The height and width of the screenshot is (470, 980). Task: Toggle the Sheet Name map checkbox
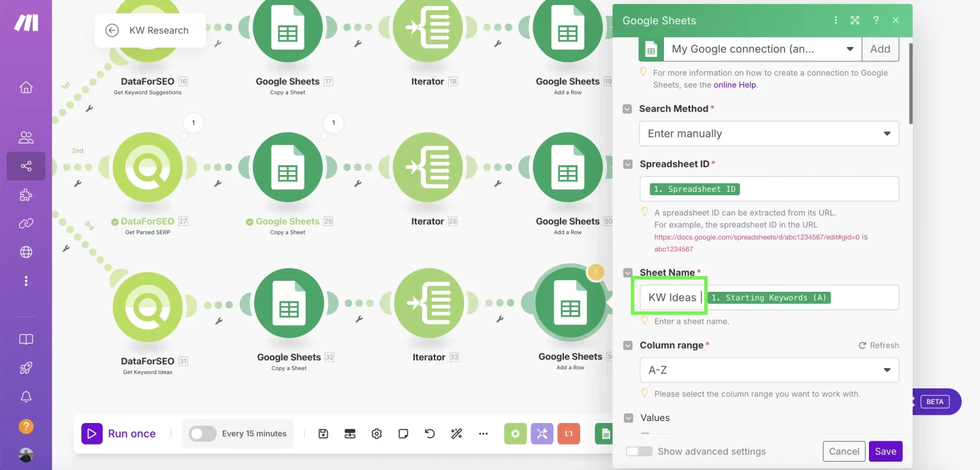click(x=627, y=273)
